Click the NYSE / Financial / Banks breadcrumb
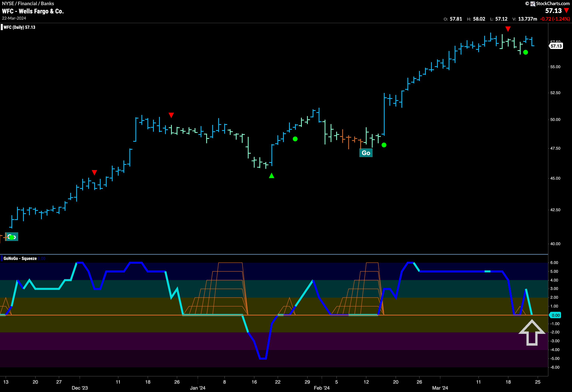The width and height of the screenshot is (572, 392). [x=28, y=3]
